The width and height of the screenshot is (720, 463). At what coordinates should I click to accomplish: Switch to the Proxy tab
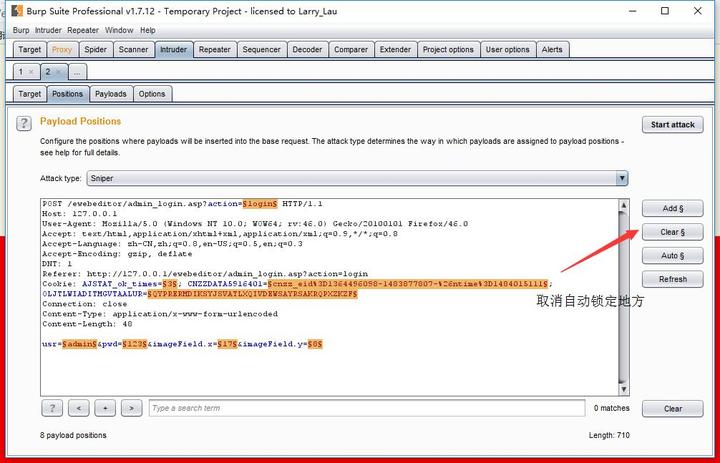62,50
